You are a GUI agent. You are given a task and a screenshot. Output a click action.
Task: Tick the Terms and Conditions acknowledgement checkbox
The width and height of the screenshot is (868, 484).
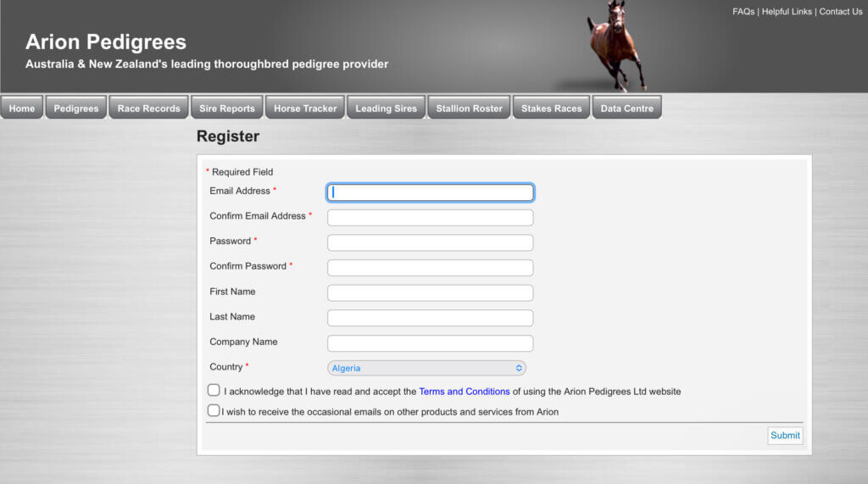(214, 390)
